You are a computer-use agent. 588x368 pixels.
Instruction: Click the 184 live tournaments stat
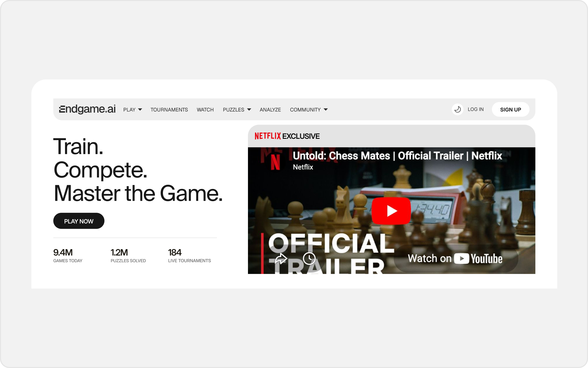click(189, 255)
